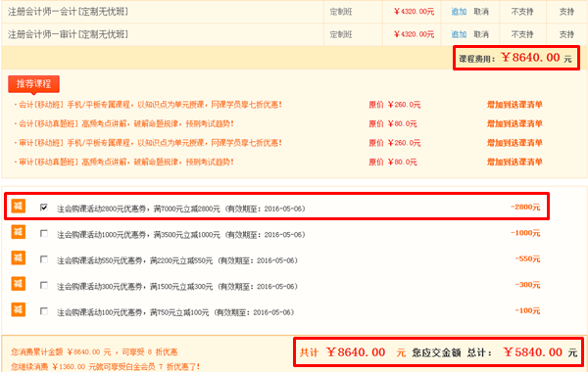The image size is (588, 372).
Task: Click orange 减 icon beside 1000元 coupon
Action: coord(18,232)
